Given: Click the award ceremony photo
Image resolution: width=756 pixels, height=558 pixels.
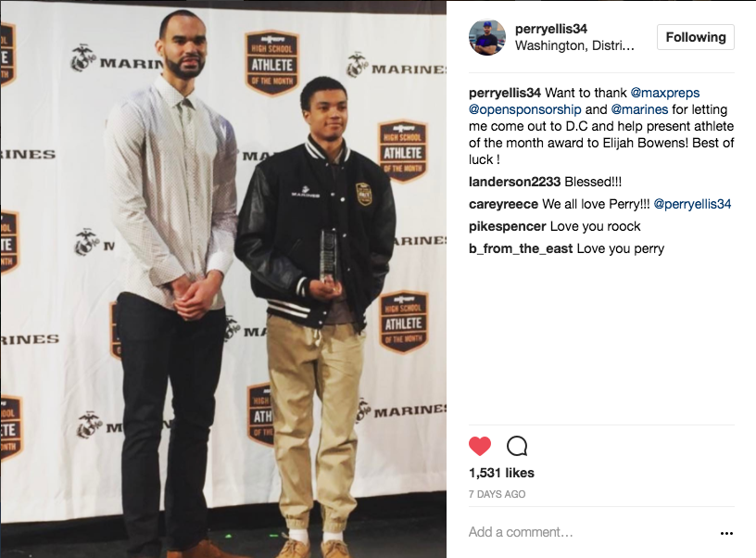Looking at the screenshot, I should coord(223,280).
